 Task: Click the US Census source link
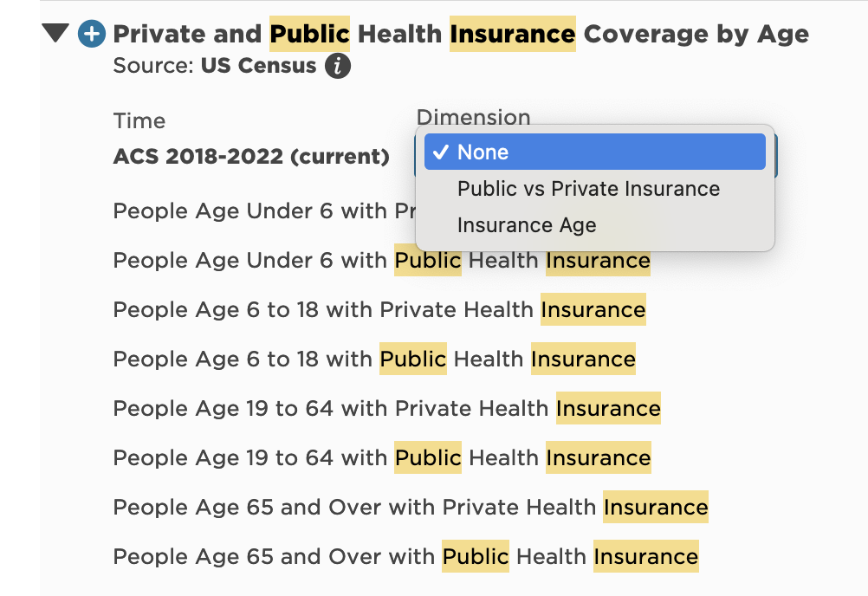258,65
